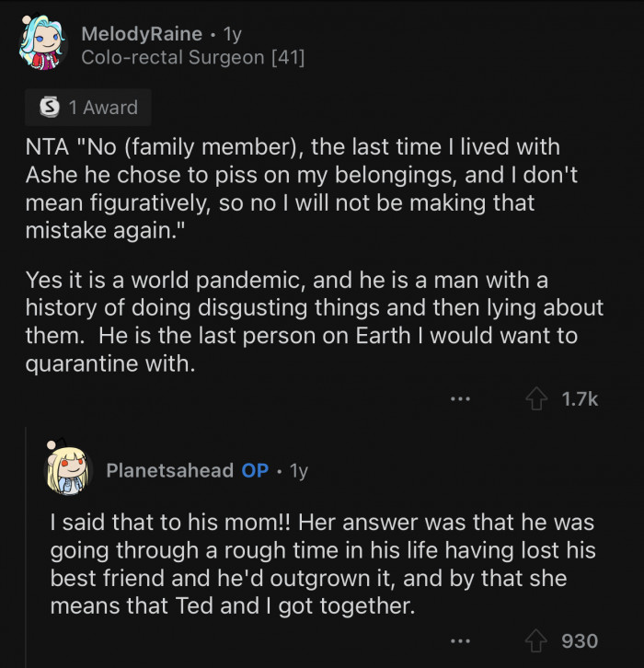Open more options on Planetsahead's reply
Image resolution: width=644 pixels, height=668 pixels.
pos(461,640)
